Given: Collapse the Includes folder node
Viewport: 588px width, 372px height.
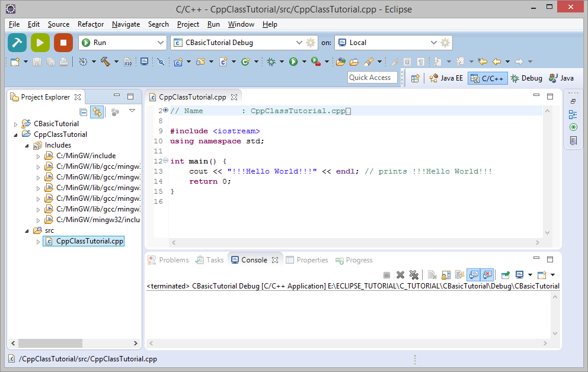Looking at the screenshot, I should [x=27, y=145].
